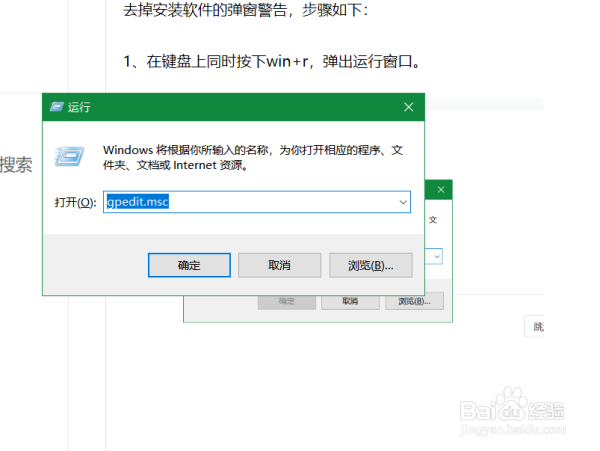This screenshot has height=451, width=600.
Task: Click the 确定 button in the front Run dialog
Action: coord(189,265)
